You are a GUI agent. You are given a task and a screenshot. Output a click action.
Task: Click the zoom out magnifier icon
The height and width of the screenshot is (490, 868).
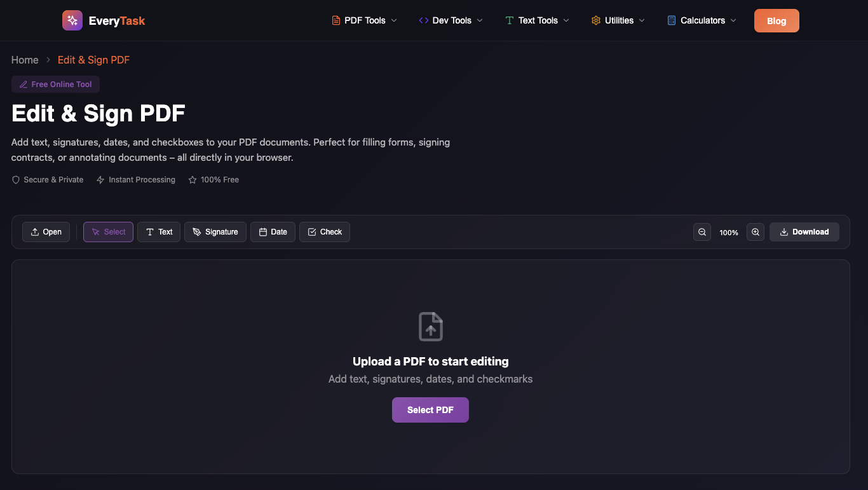pyautogui.click(x=702, y=232)
